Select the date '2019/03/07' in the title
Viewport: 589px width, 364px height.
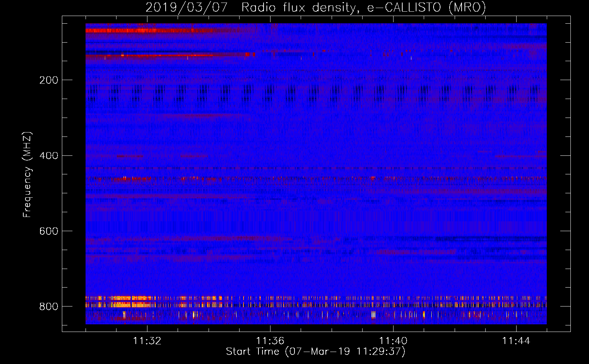[187, 7]
